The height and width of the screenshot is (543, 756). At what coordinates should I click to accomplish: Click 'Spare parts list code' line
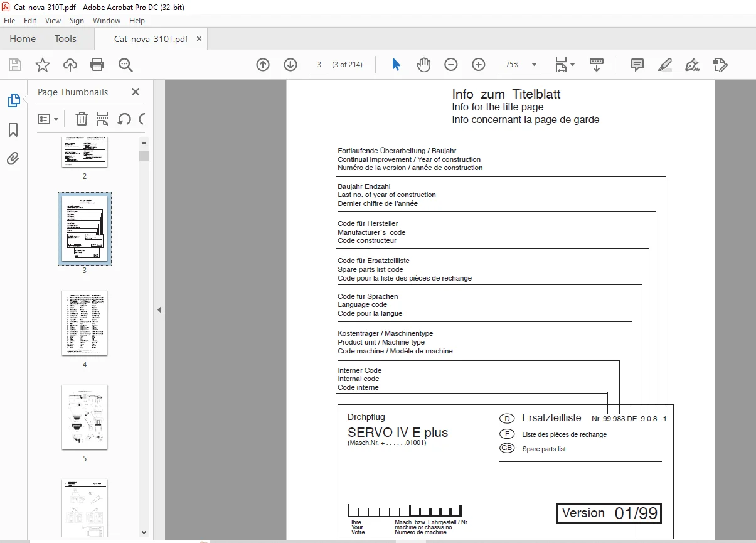(x=370, y=269)
